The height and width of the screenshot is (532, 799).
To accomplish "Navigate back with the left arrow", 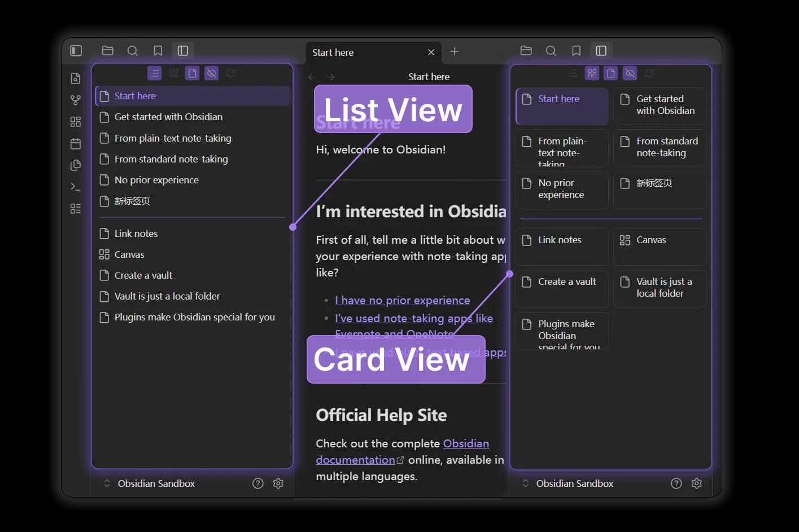I will [312, 77].
